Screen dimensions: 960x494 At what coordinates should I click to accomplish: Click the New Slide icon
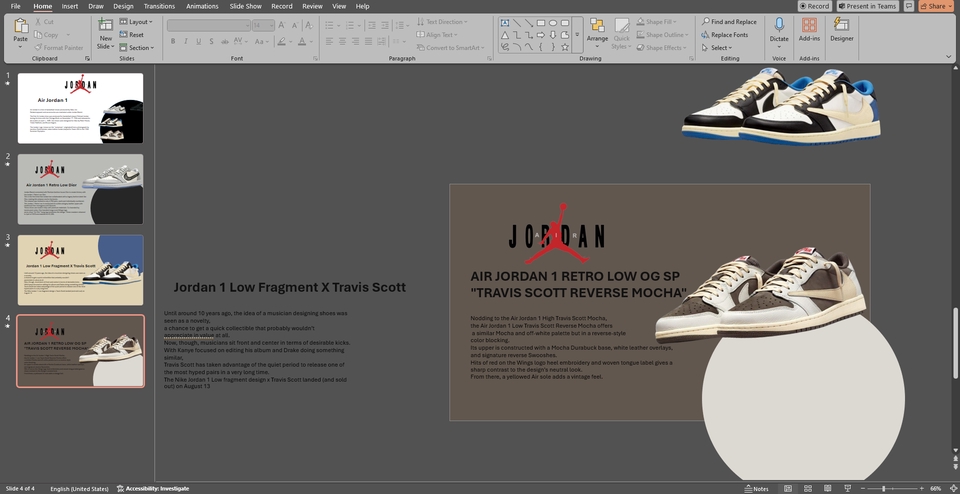(x=105, y=25)
